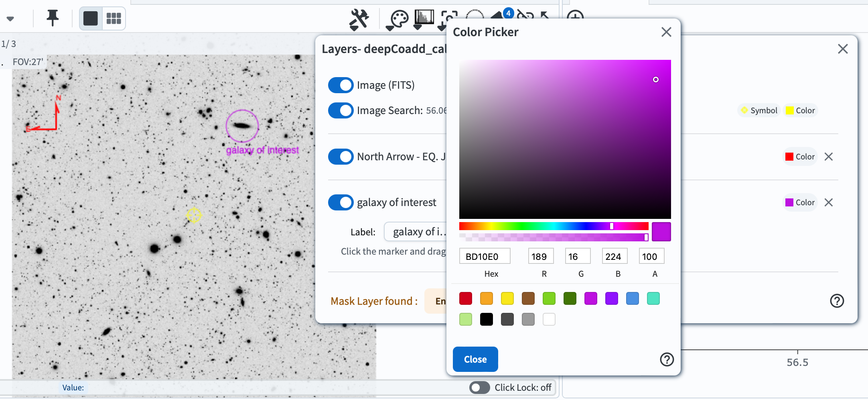This screenshot has width=868, height=400.
Task: Disable the North Arrow layer
Action: pyautogui.click(x=341, y=157)
